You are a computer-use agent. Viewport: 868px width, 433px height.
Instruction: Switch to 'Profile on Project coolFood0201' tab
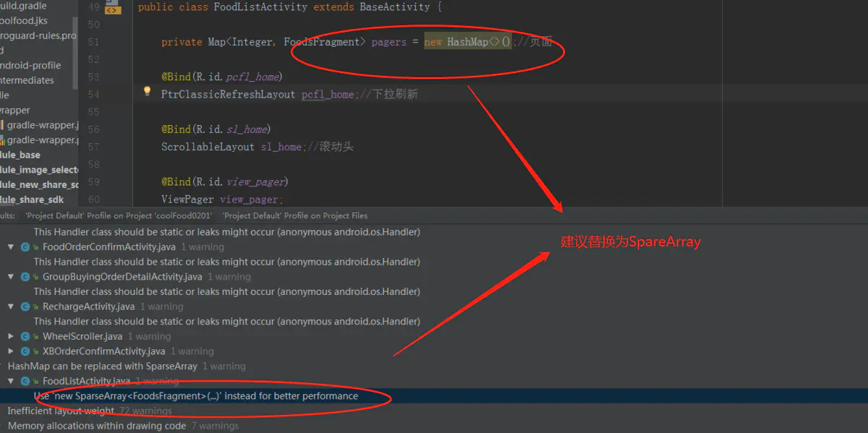tap(119, 215)
